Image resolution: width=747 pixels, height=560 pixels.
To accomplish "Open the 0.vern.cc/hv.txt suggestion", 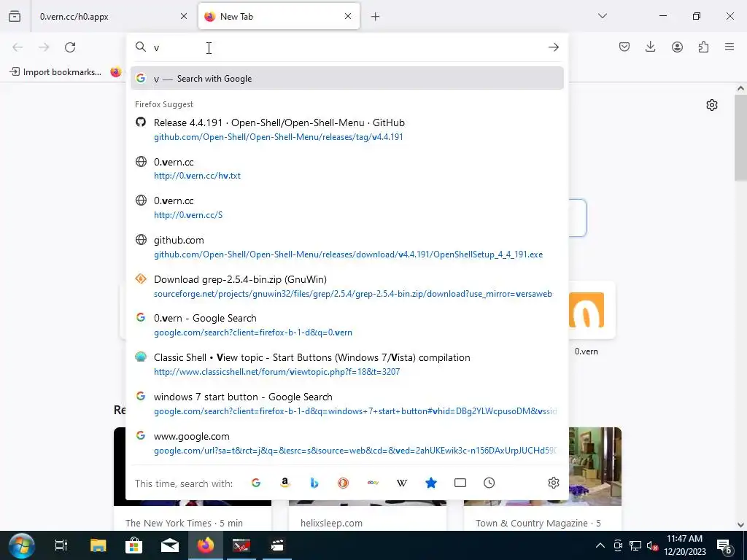I will [347, 168].
